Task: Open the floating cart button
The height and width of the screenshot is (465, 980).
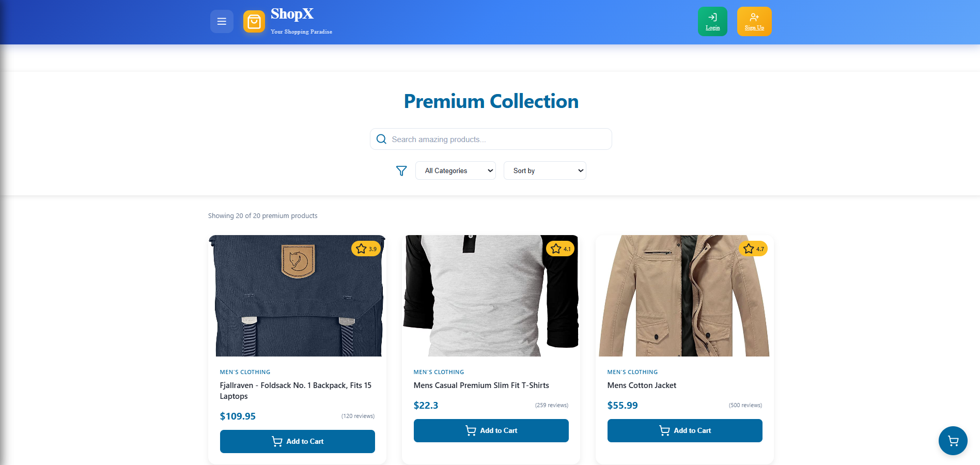Action: 953,441
